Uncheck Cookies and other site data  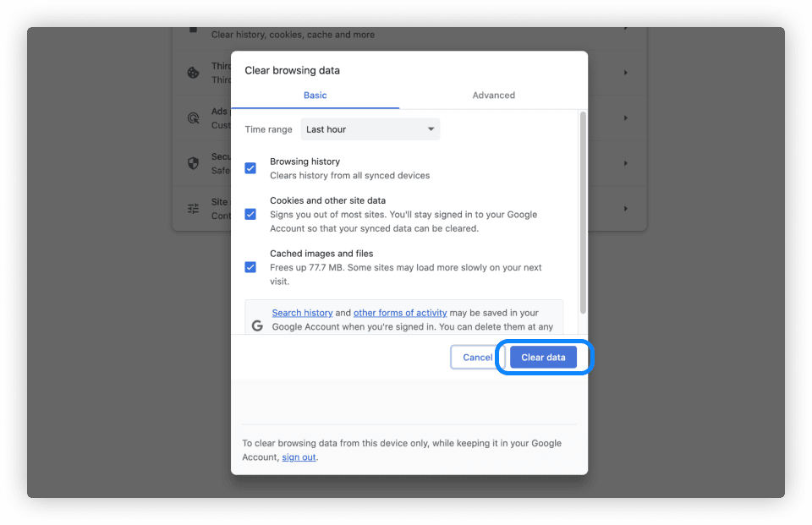[250, 214]
